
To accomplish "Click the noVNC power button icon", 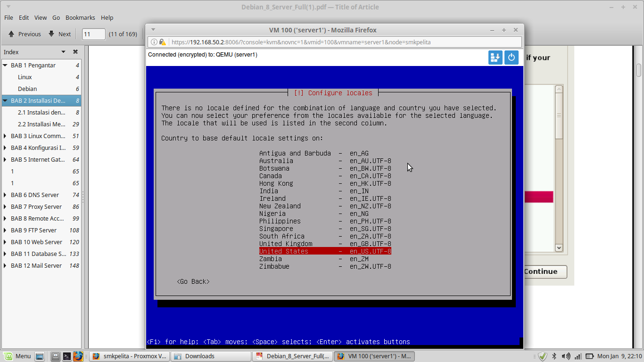I will (512, 58).
